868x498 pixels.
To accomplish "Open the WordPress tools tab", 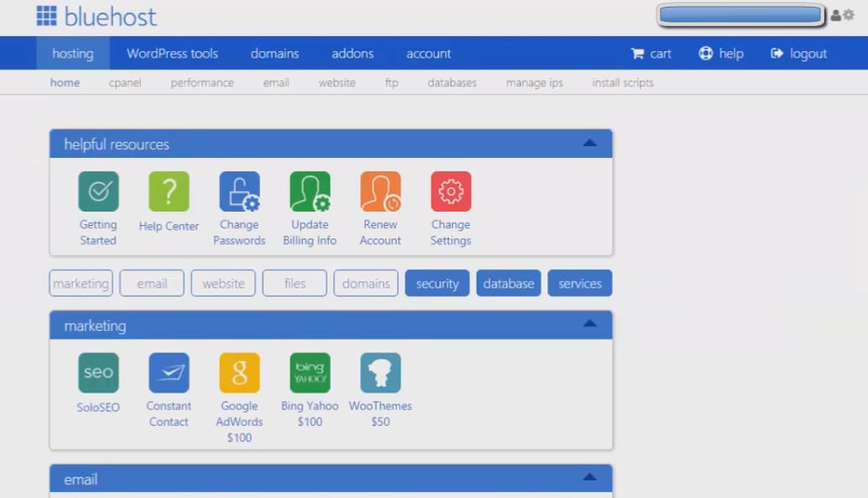I will (172, 53).
